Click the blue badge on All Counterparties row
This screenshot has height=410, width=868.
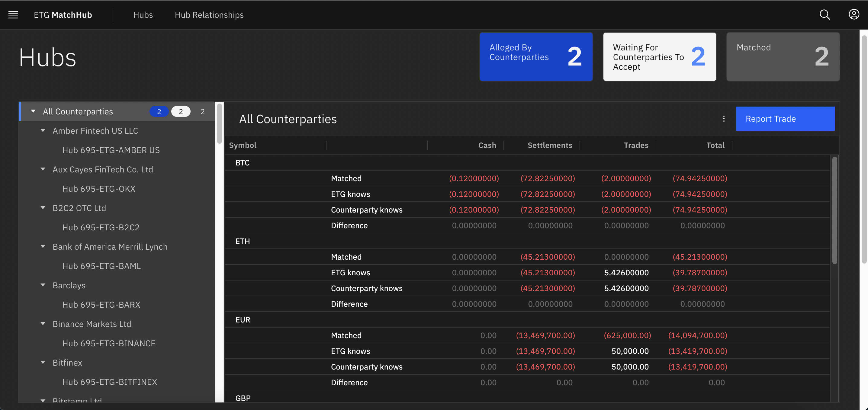click(x=159, y=111)
